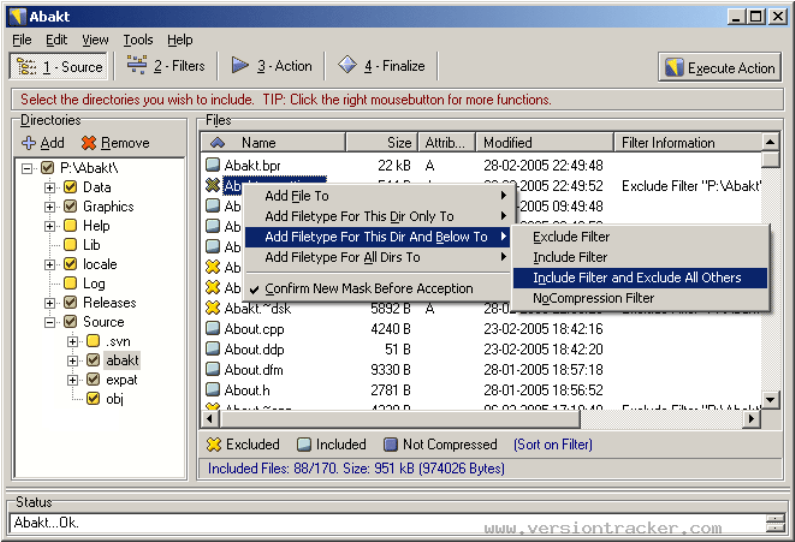Click the About.h file icon

(213, 390)
